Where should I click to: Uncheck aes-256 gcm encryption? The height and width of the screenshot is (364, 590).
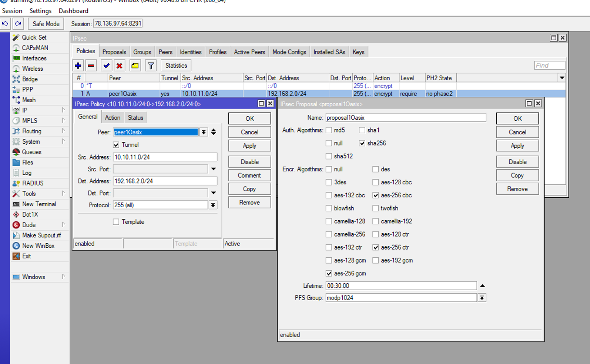(x=329, y=273)
